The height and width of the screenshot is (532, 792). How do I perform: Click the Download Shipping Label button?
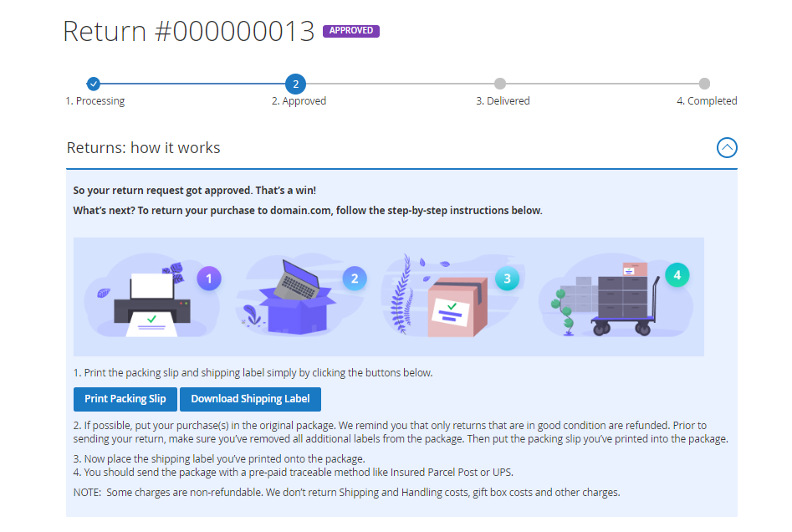250,399
